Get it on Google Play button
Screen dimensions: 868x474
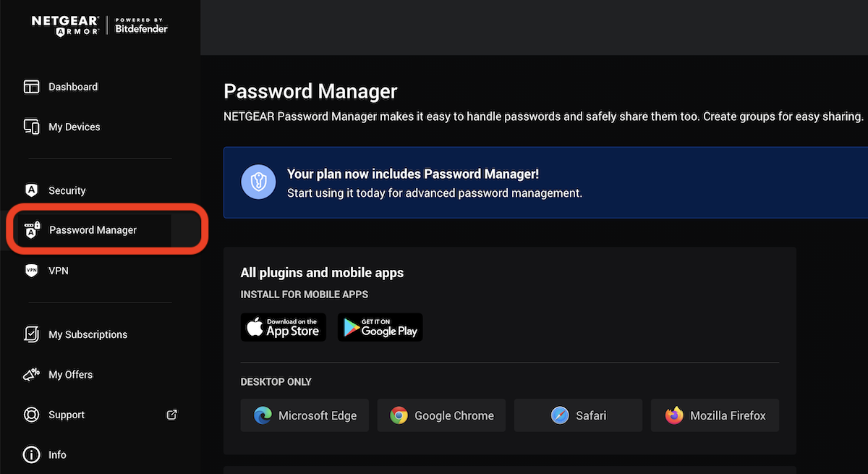[380, 327]
